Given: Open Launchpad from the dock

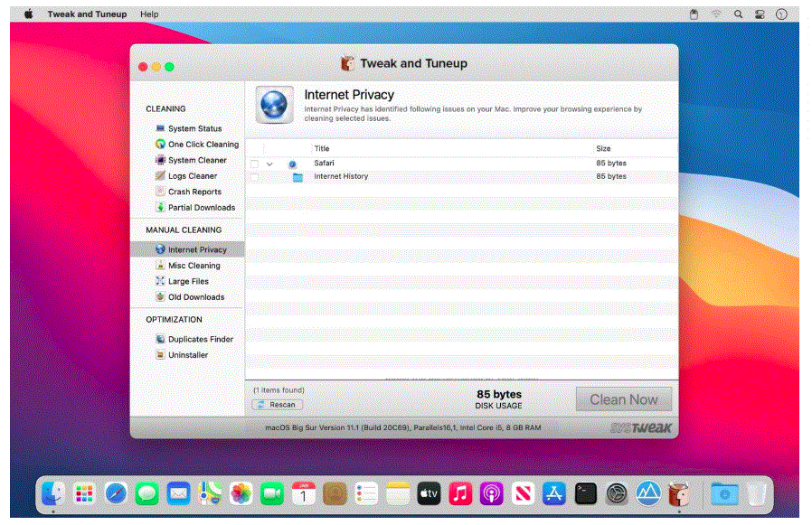Looking at the screenshot, I should click(84, 493).
